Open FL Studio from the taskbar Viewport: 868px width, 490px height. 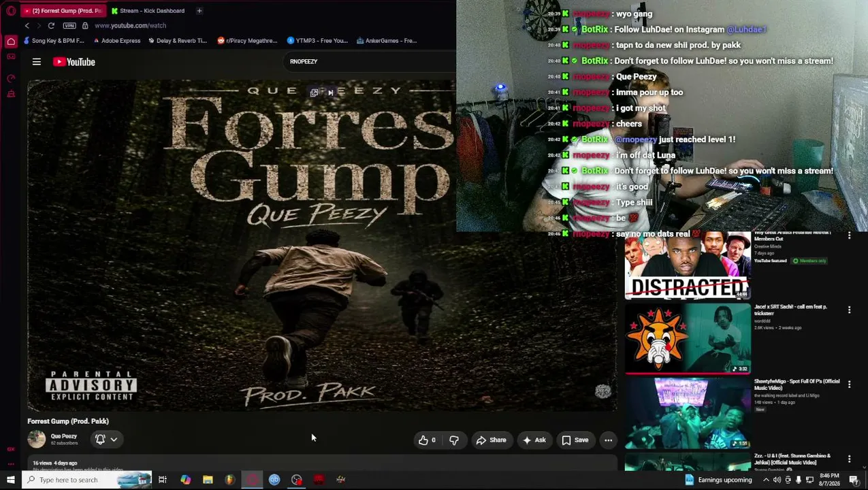(x=230, y=480)
